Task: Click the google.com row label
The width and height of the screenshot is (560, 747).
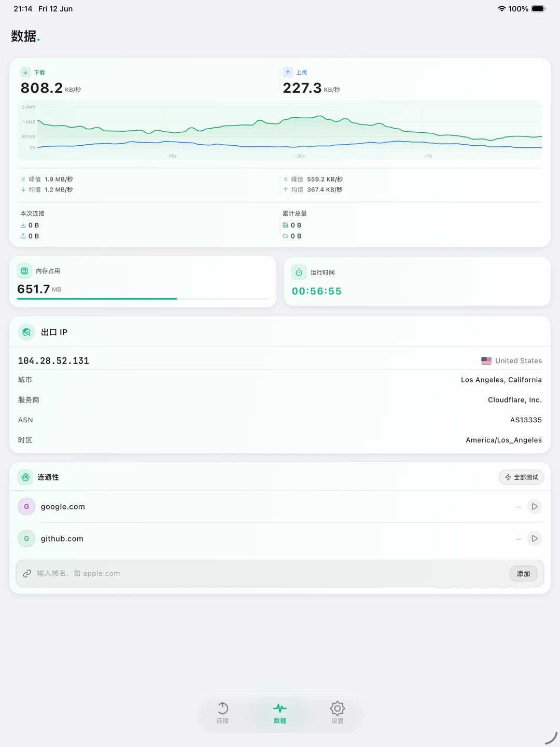Action: 63,507
